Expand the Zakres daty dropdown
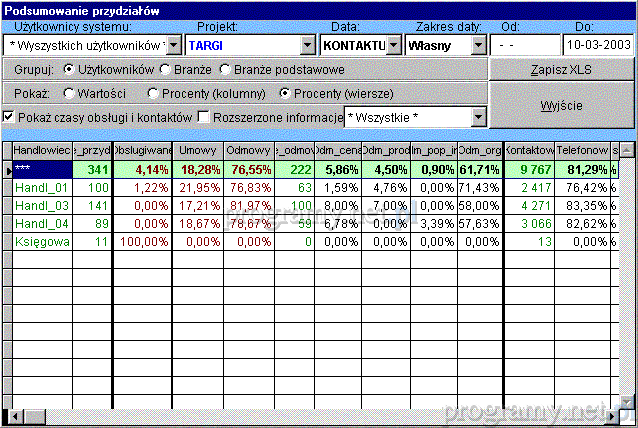Image resolution: width=638 pixels, height=428 pixels. tap(478, 45)
